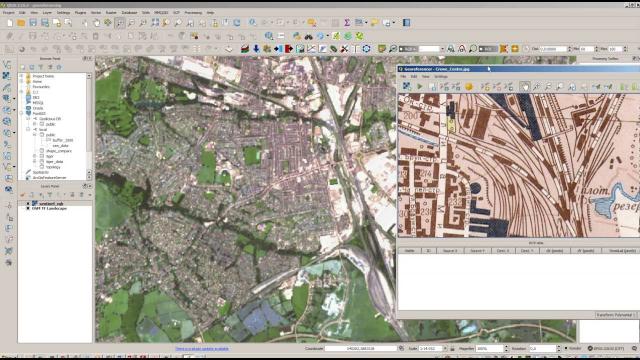Open Transformation Settings yellow gear icon
Image resolution: width=640 pixels, height=360 pixels.
(469, 86)
